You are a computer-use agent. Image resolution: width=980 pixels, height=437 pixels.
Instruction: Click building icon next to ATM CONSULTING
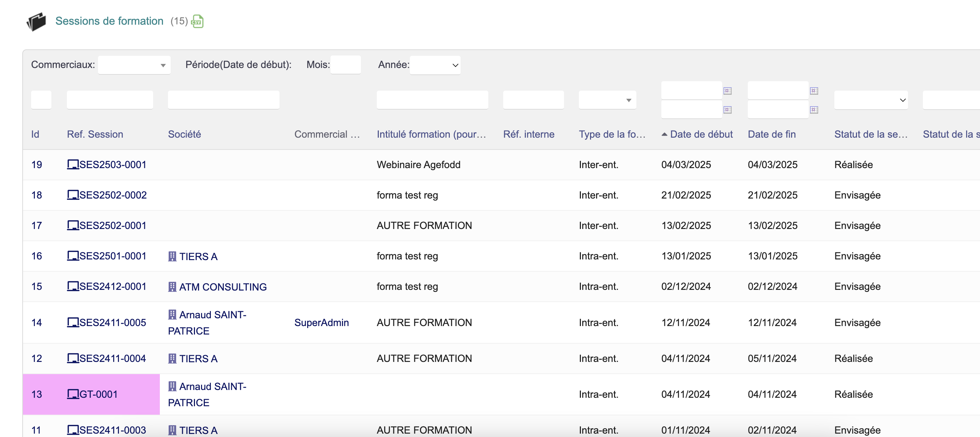172,286
